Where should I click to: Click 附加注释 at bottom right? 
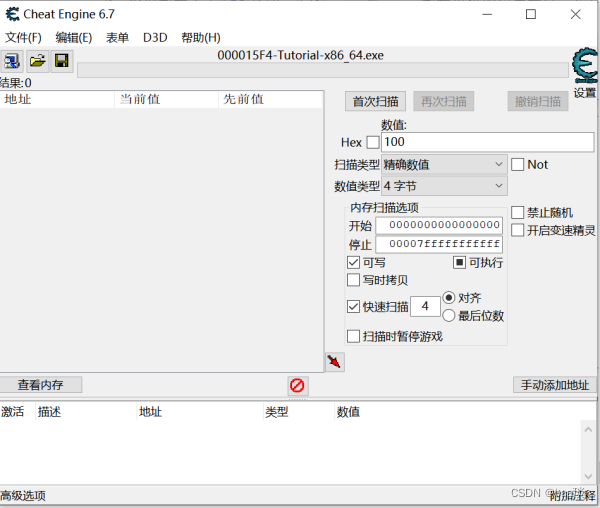click(x=572, y=496)
